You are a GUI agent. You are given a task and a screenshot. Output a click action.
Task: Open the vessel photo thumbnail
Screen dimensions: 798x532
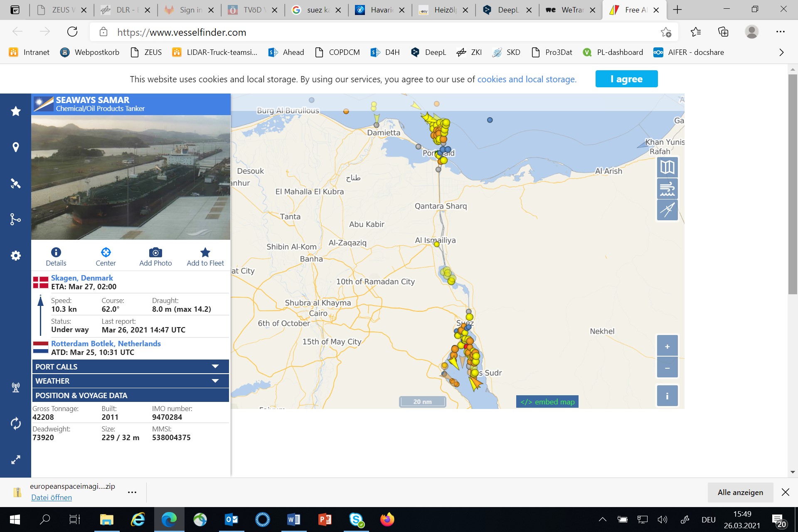point(131,177)
